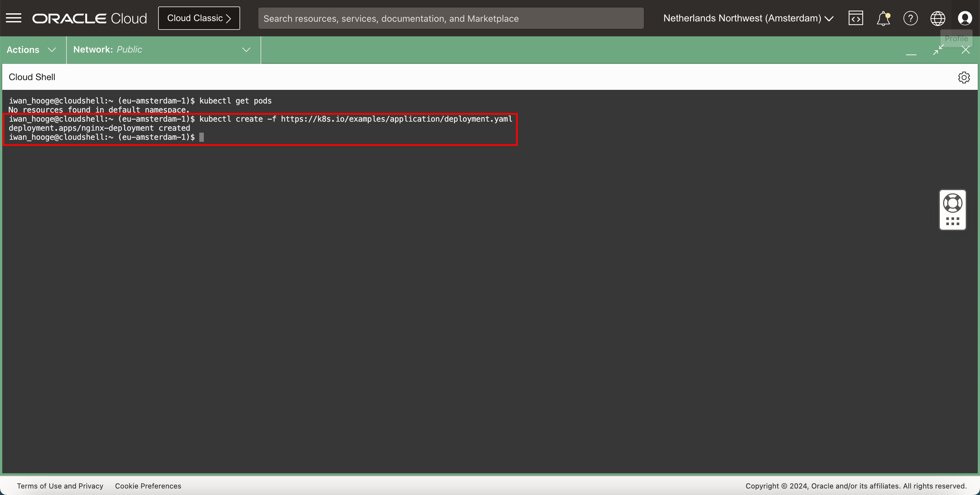This screenshot has width=980, height=495.
Task: Open the Netherlands Northwest region selector
Action: [x=748, y=18]
